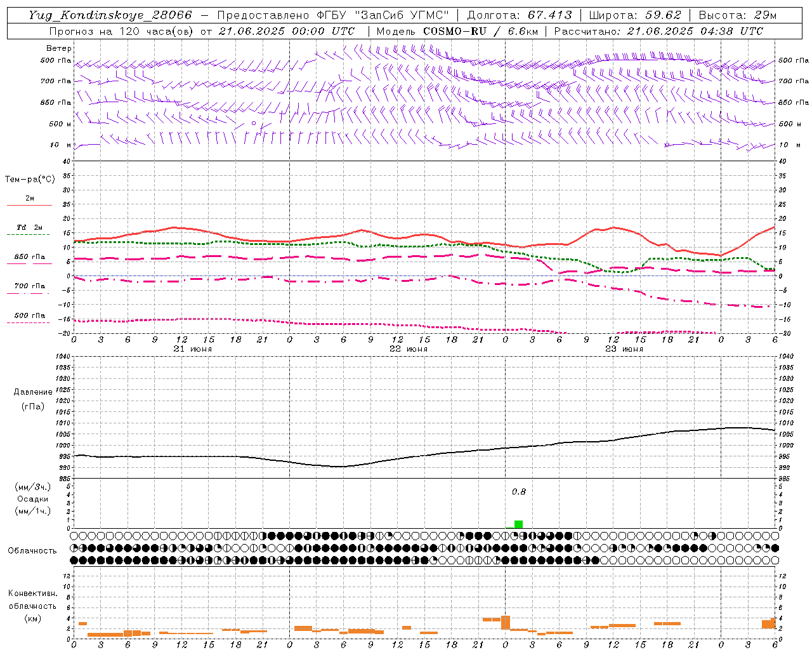Click the 22 июня date label
This screenshot has height=650, width=812.
tap(409, 349)
